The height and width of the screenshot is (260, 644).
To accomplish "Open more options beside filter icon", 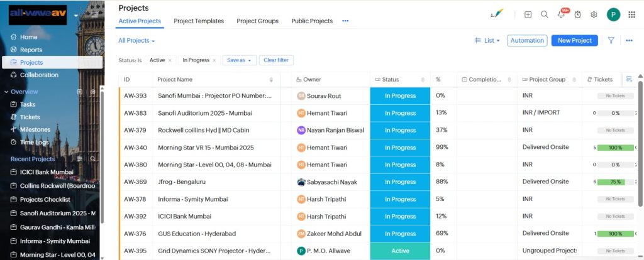I will pos(629,40).
